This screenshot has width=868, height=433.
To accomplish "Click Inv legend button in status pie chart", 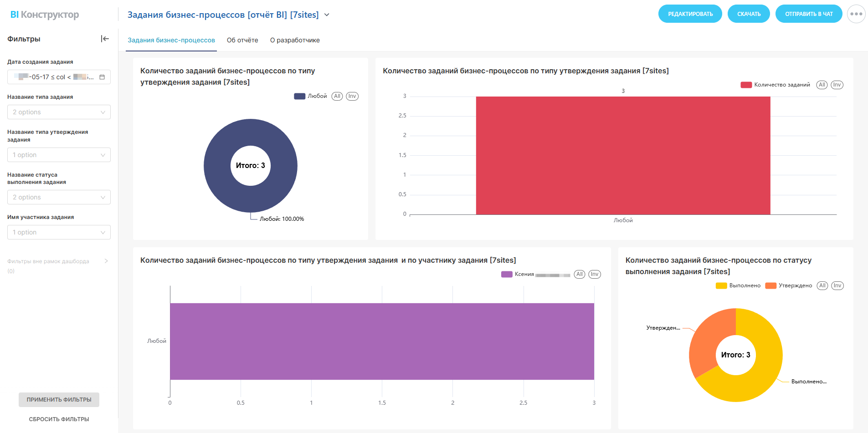I will click(x=837, y=285).
